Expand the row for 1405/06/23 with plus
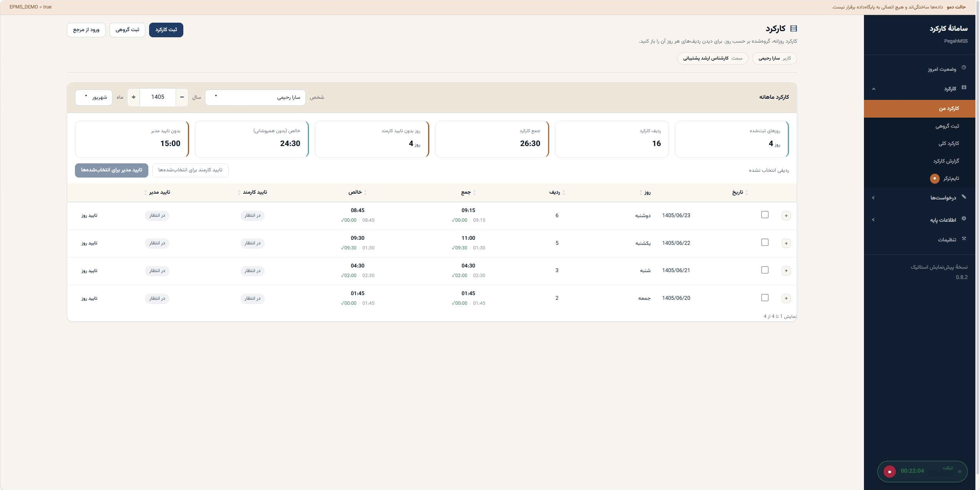This screenshot has height=490, width=980. point(786,216)
